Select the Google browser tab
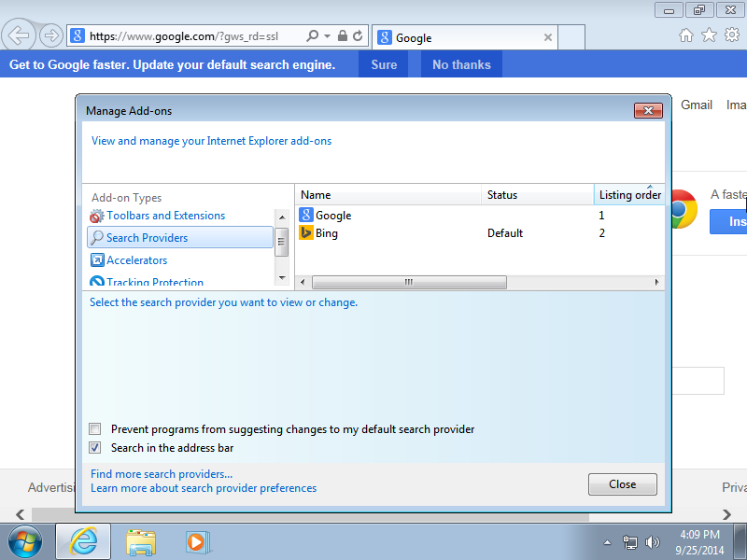Image resolution: width=747 pixels, height=560 pixels. 464,37
